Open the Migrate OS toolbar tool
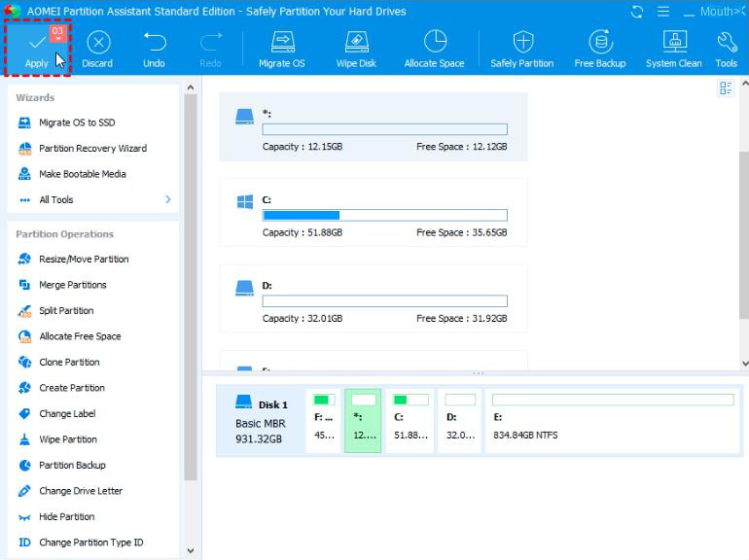 pos(281,47)
